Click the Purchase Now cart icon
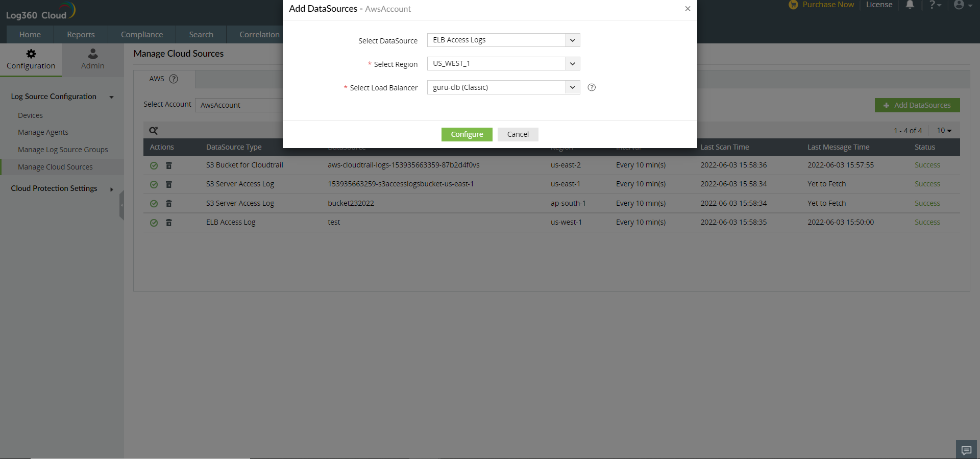Image resolution: width=980 pixels, height=459 pixels. (793, 5)
